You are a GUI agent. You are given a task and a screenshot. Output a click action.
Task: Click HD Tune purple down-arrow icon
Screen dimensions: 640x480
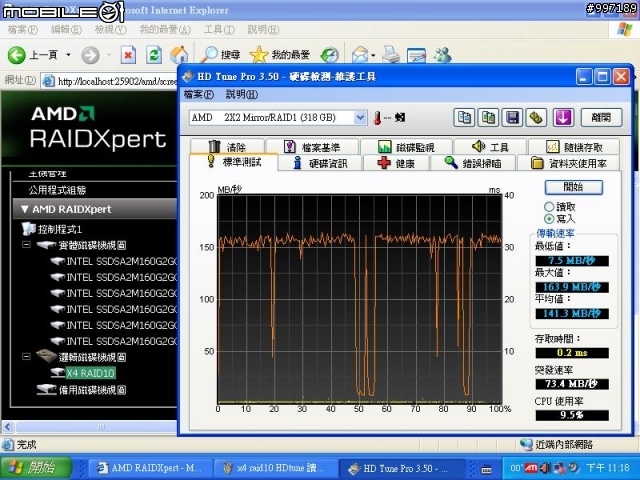tap(564, 118)
